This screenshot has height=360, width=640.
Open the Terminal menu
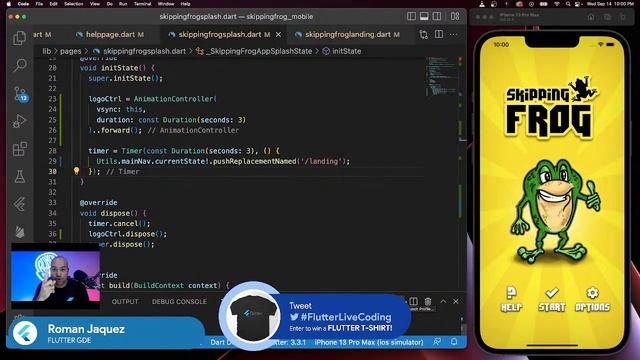142,4
